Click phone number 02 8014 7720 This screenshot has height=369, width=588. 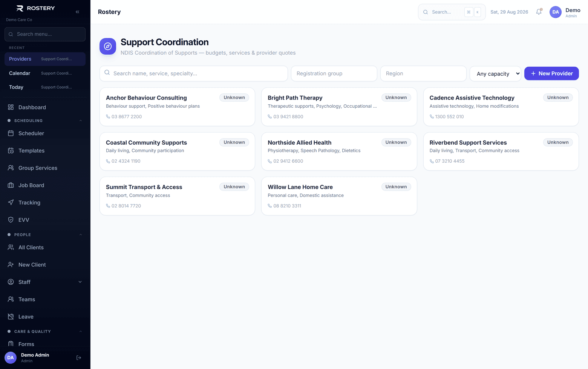126,206
